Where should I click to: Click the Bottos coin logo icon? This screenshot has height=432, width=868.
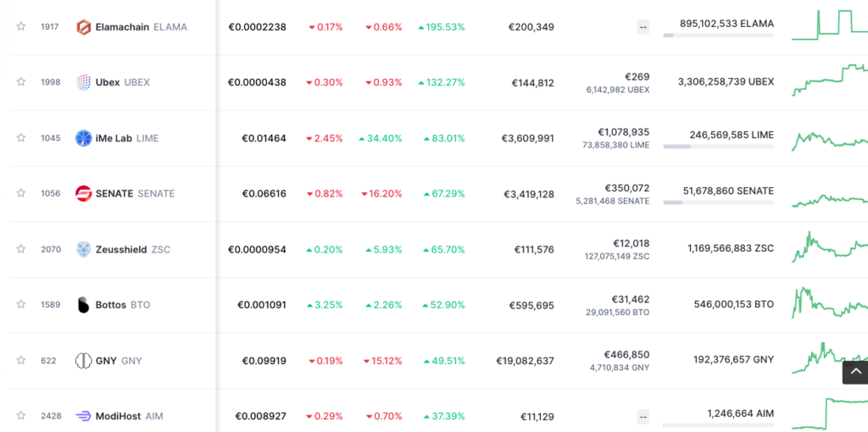(x=83, y=305)
